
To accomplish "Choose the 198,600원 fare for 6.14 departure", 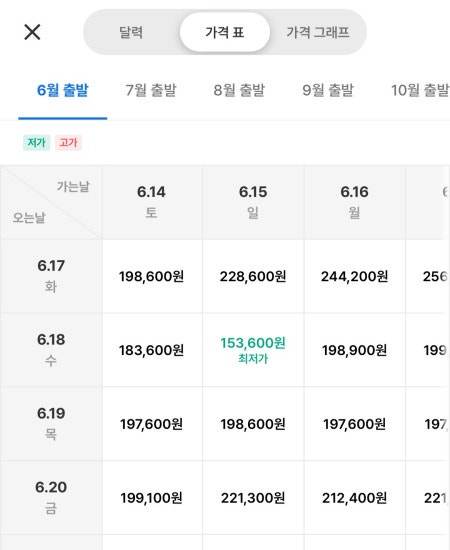I will (152, 276).
